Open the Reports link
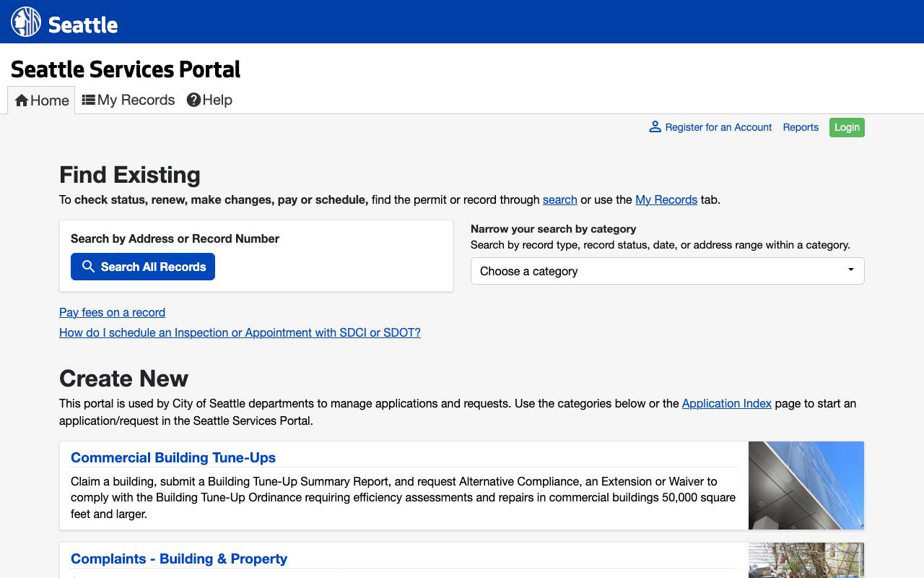The width and height of the screenshot is (924, 578). point(801,127)
